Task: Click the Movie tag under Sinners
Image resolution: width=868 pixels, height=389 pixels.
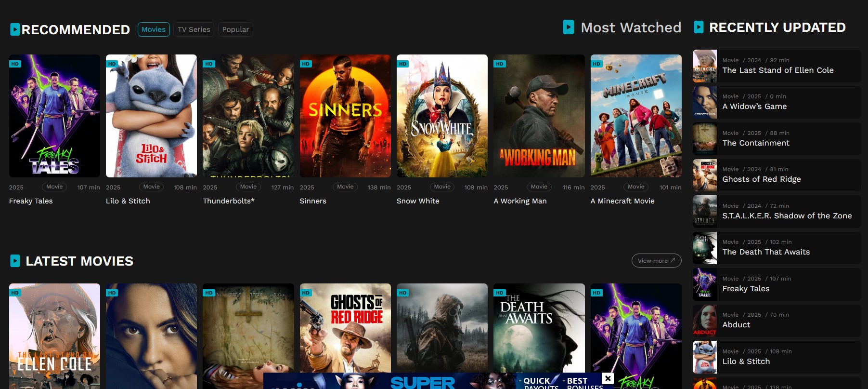Action: [x=345, y=187]
